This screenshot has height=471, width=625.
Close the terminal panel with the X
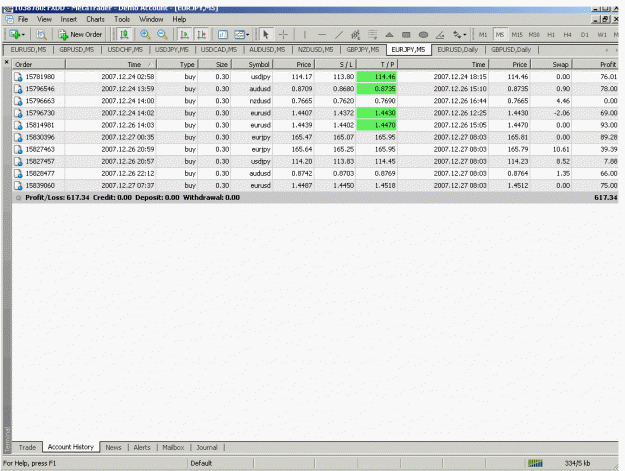pyautogui.click(x=6, y=62)
